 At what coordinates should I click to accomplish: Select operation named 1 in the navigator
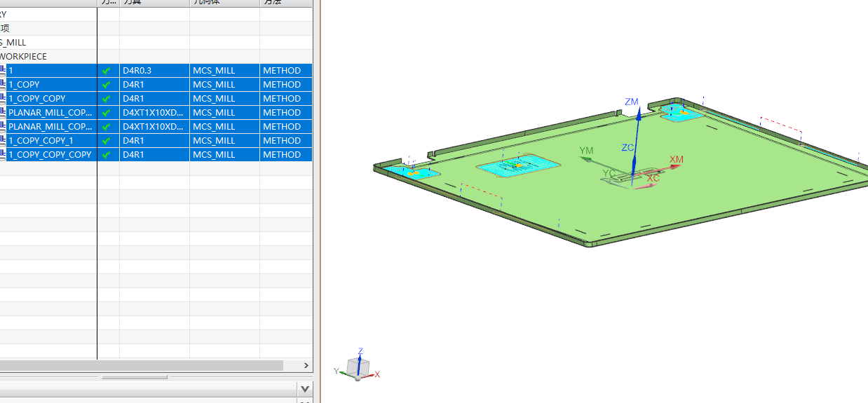(11, 71)
